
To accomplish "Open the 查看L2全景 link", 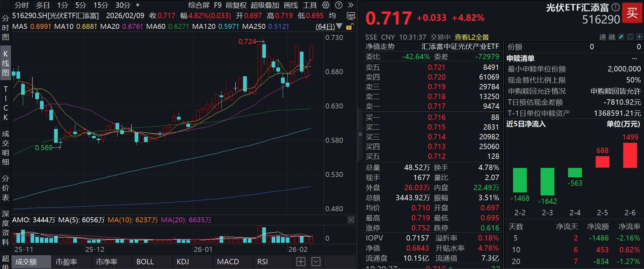I will pos(471,37).
